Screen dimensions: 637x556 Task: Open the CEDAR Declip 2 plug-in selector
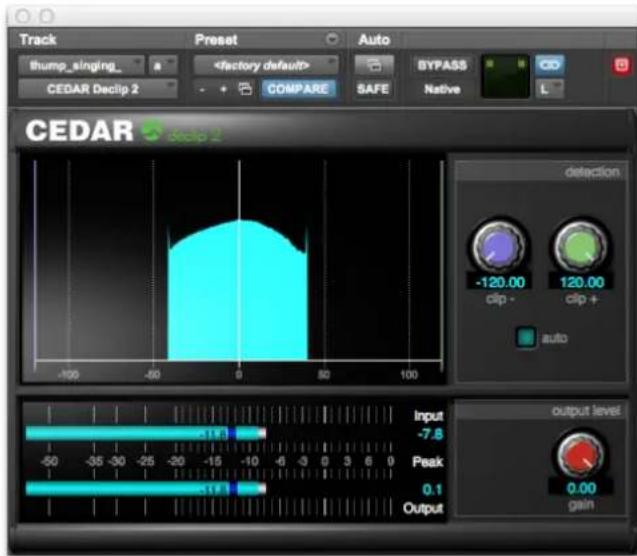point(98,89)
